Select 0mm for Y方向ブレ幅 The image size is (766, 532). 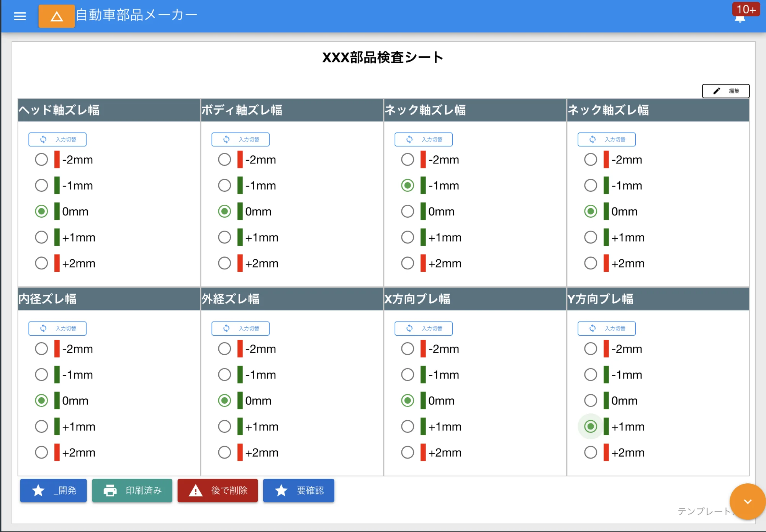(x=590, y=401)
